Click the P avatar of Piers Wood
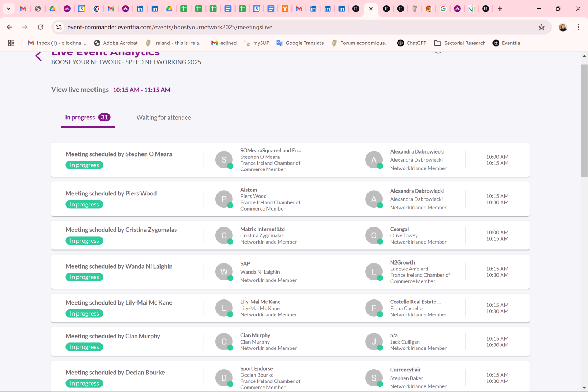This screenshot has height=392, width=588. 224,199
